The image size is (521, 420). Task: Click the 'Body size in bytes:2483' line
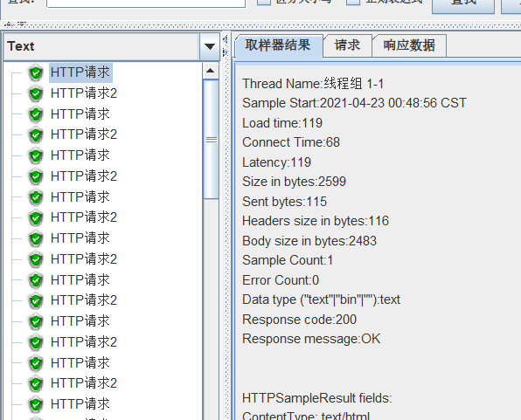(309, 241)
